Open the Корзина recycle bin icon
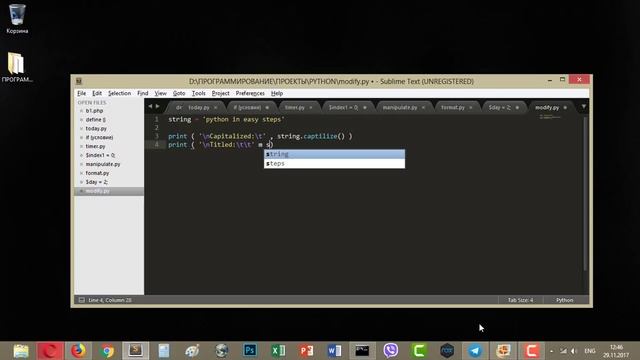Viewport: 640px width, 360px height. (17, 18)
